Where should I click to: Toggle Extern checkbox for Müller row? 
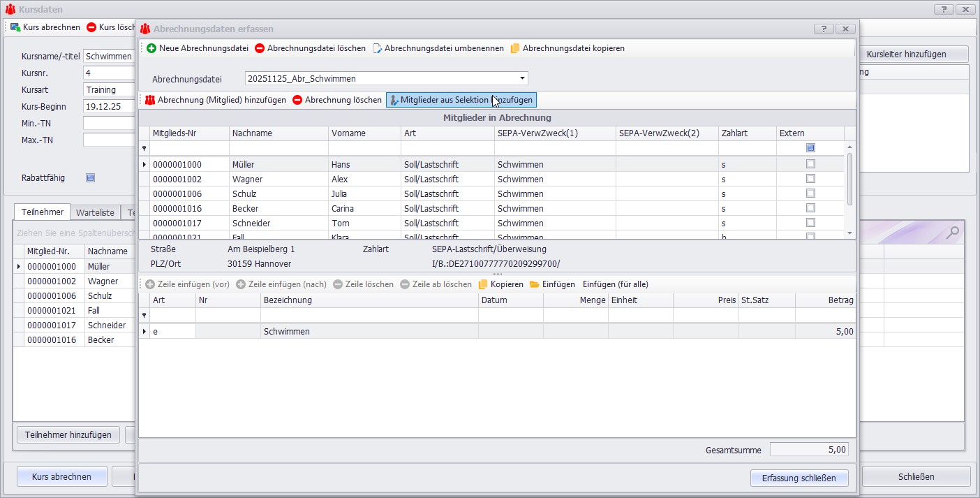tap(810, 164)
